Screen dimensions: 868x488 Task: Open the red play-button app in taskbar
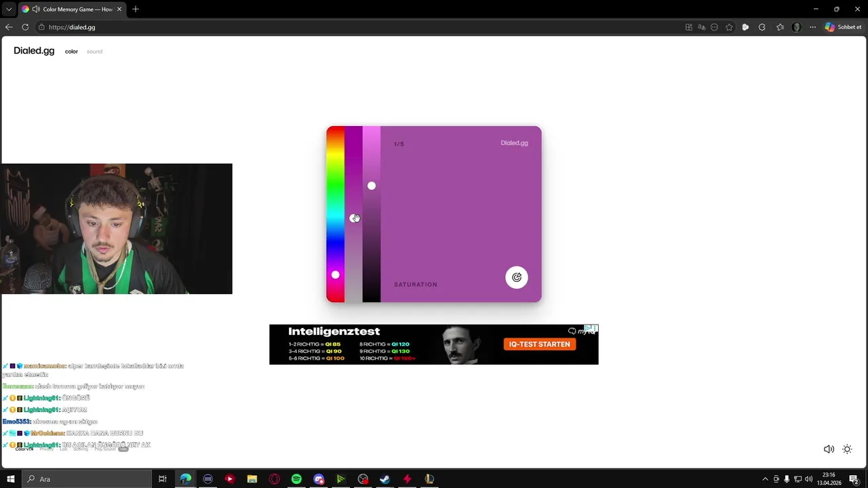(230, 479)
